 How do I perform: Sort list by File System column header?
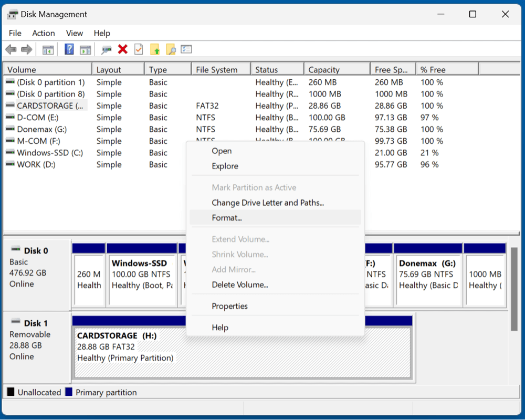pyautogui.click(x=216, y=69)
